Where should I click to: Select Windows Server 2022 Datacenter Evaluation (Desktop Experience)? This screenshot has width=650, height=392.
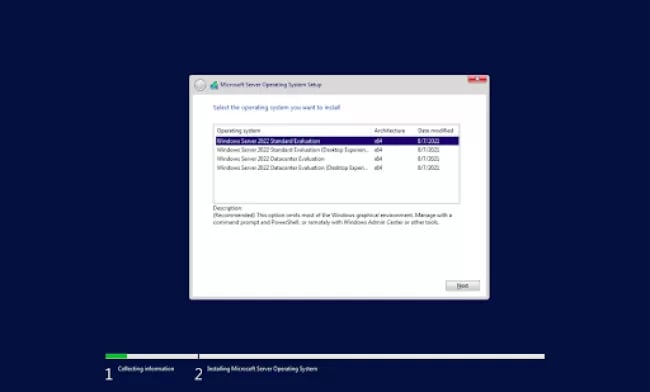click(337, 168)
